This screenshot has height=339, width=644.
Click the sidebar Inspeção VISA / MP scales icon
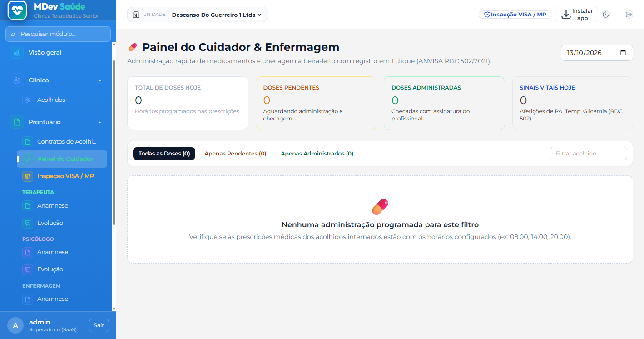pos(28,176)
